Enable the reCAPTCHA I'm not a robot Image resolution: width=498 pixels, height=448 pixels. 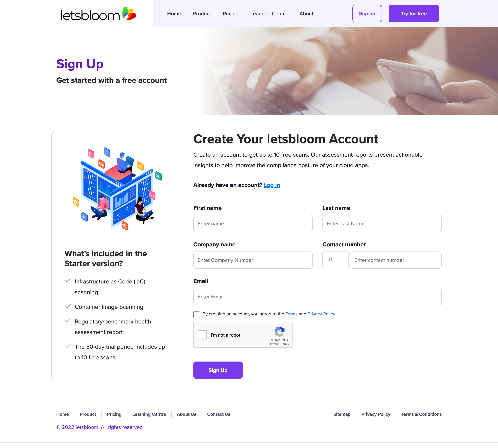coord(202,335)
